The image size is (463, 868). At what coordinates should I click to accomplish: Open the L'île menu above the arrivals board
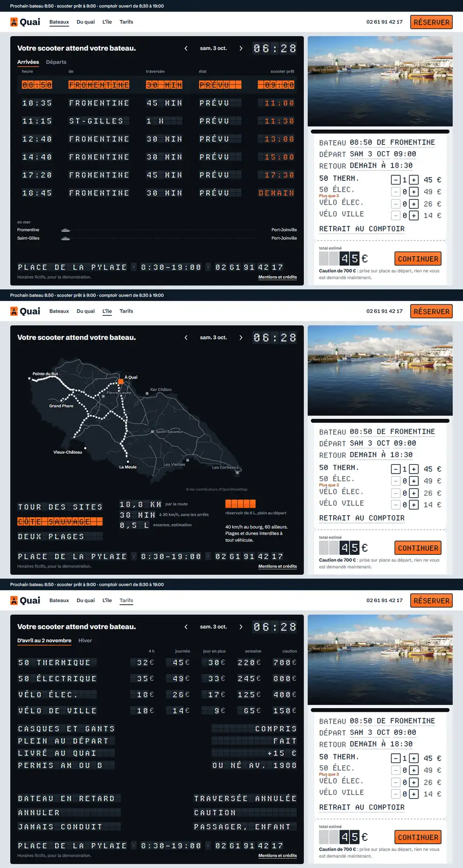point(107,22)
